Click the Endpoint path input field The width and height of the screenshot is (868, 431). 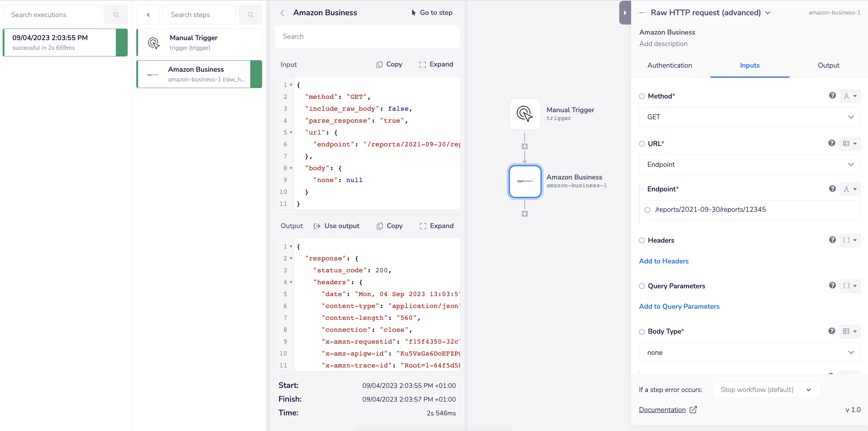coord(754,210)
